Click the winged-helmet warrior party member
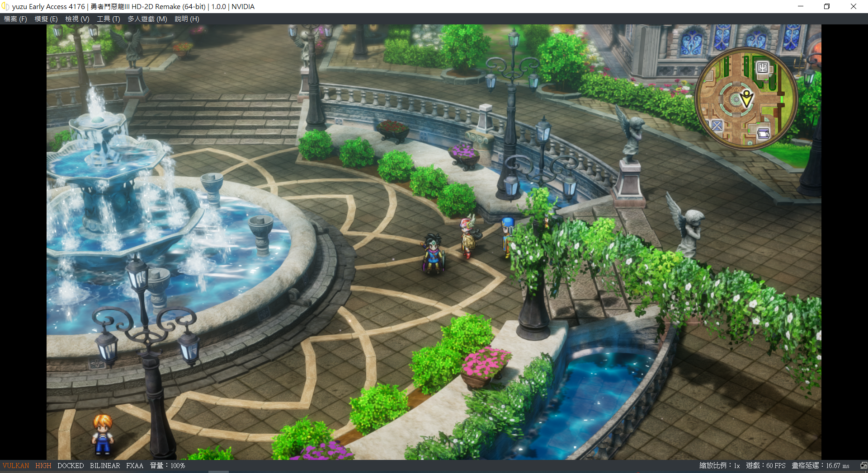Image resolution: width=868 pixels, height=473 pixels. (x=469, y=236)
